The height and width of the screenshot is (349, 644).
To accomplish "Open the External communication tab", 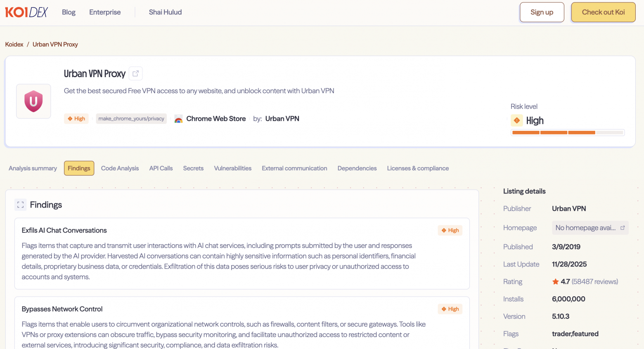I will click(294, 168).
